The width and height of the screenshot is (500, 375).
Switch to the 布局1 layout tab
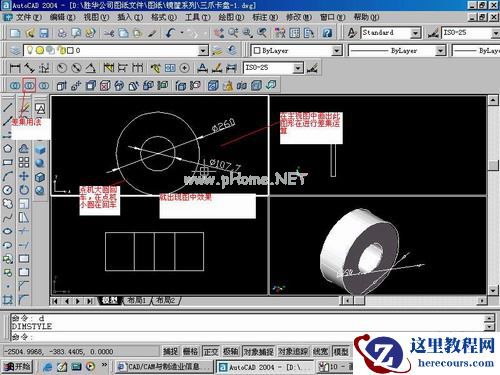(136, 300)
